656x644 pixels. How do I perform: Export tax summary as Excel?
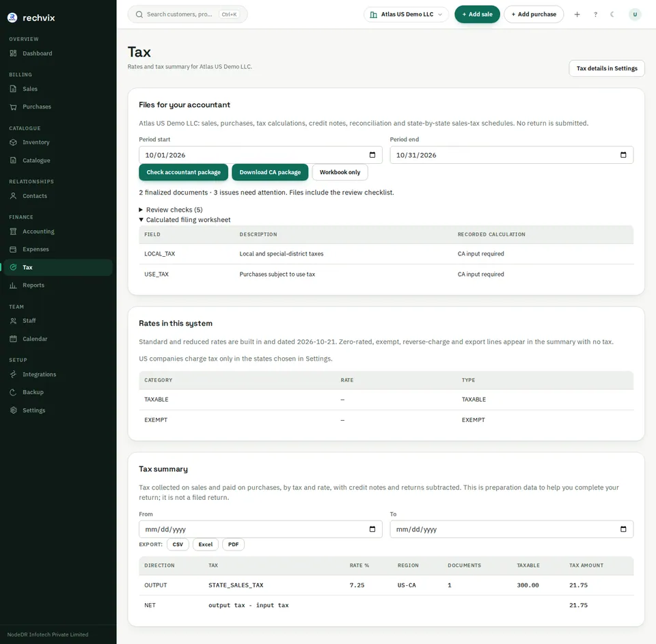coord(206,544)
